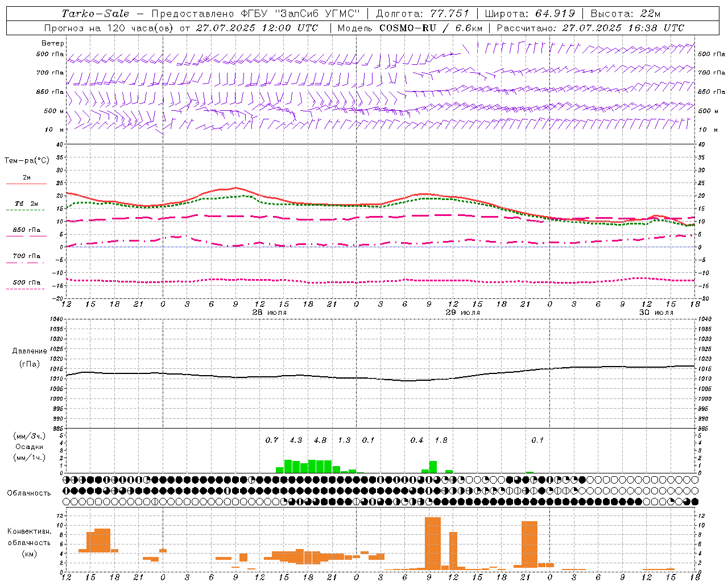Click the 'Тем-ра(°C)' temperature label
728x582 pixels.
point(27,161)
